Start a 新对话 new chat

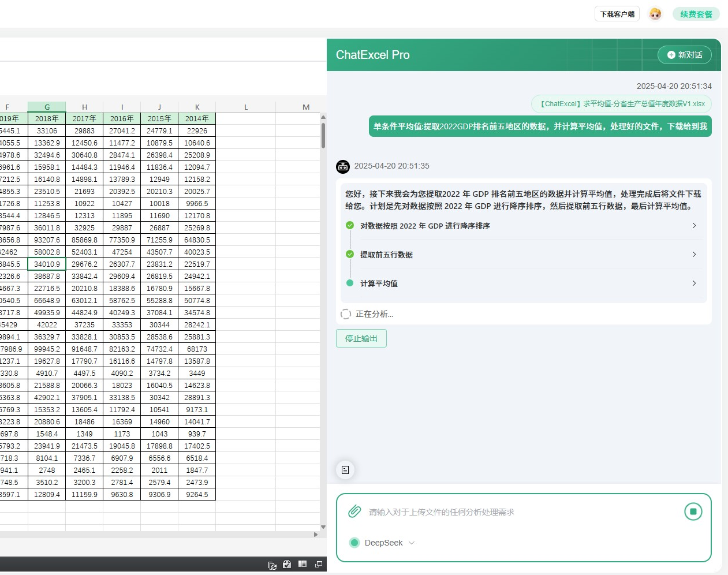(685, 55)
